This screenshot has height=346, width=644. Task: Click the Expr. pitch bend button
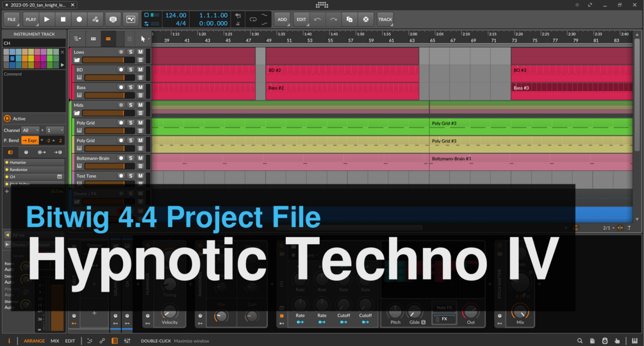click(30, 140)
